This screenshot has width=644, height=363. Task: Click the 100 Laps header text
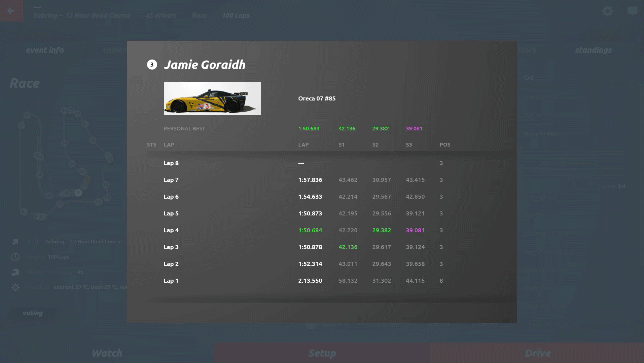click(236, 15)
